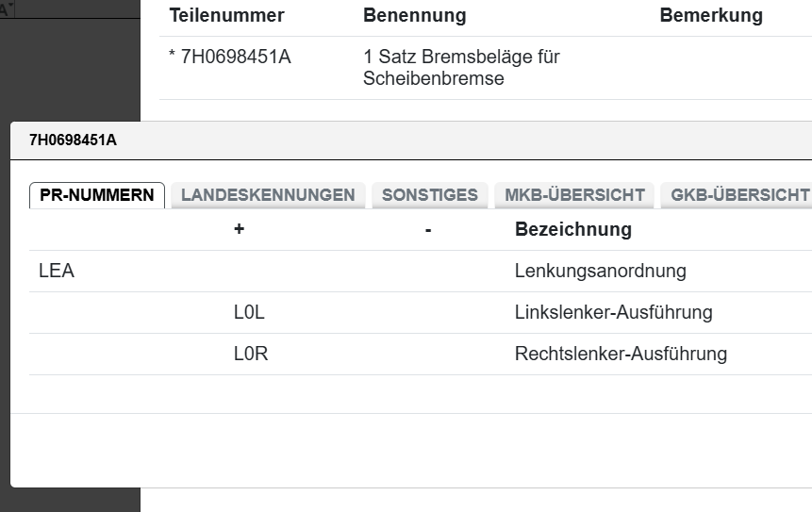
Task: Click the dialog title 7H0698451A
Action: coord(73,140)
